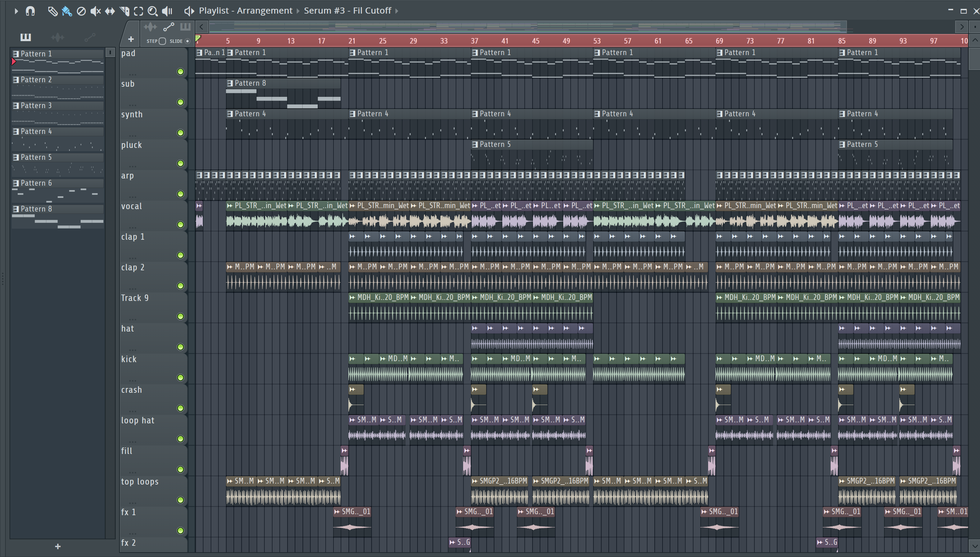The height and width of the screenshot is (557, 980).
Task: Switch track area to pattern clip mode
Action: coord(185,27)
